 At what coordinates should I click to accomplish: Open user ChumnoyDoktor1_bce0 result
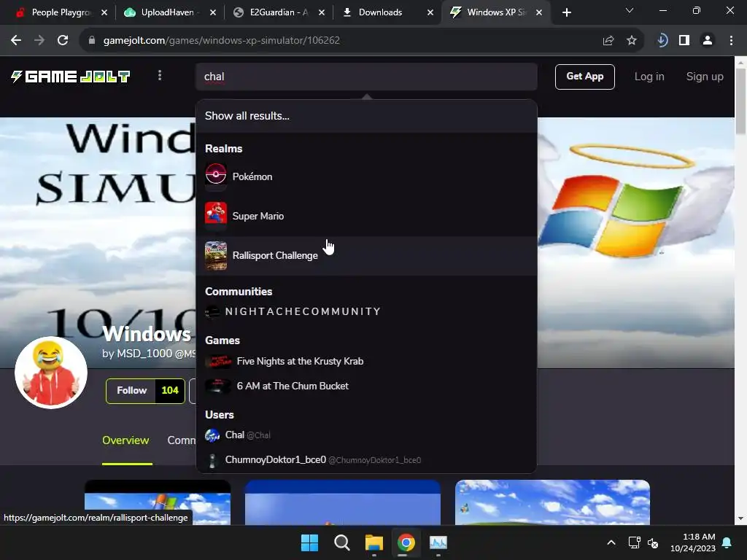[x=366, y=460]
